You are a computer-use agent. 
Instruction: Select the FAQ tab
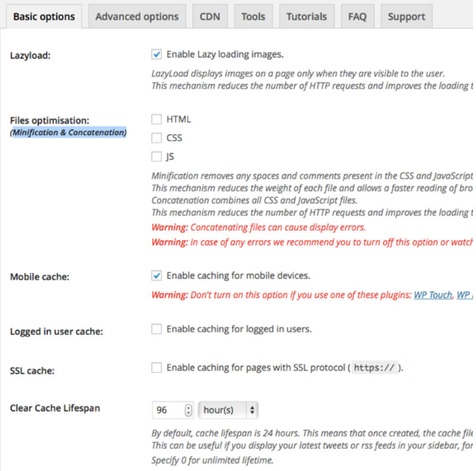point(357,17)
